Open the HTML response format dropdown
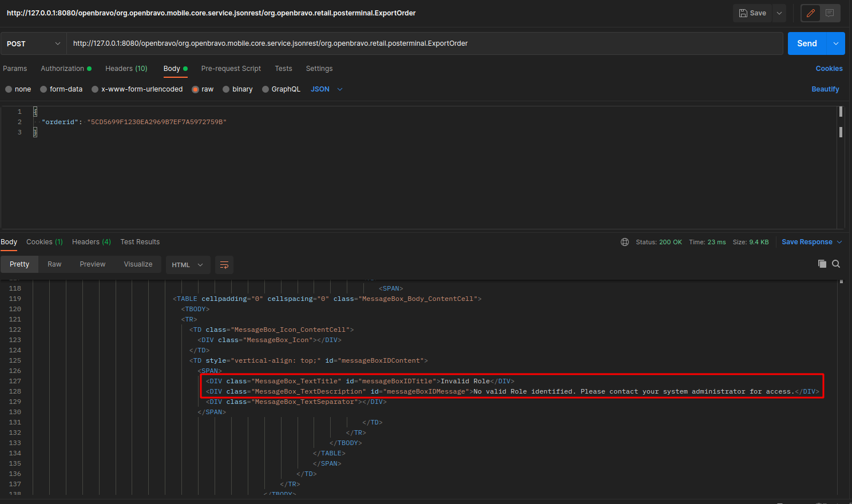852x504 pixels. click(188, 265)
